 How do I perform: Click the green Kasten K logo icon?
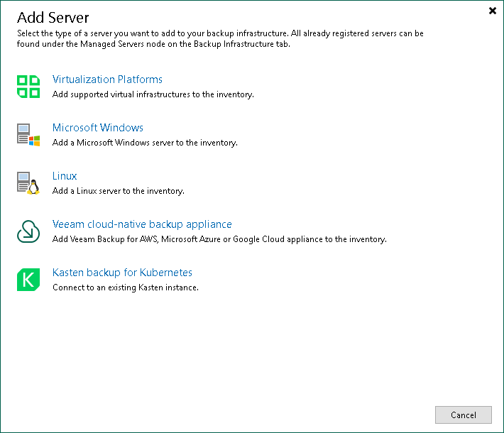click(x=28, y=280)
